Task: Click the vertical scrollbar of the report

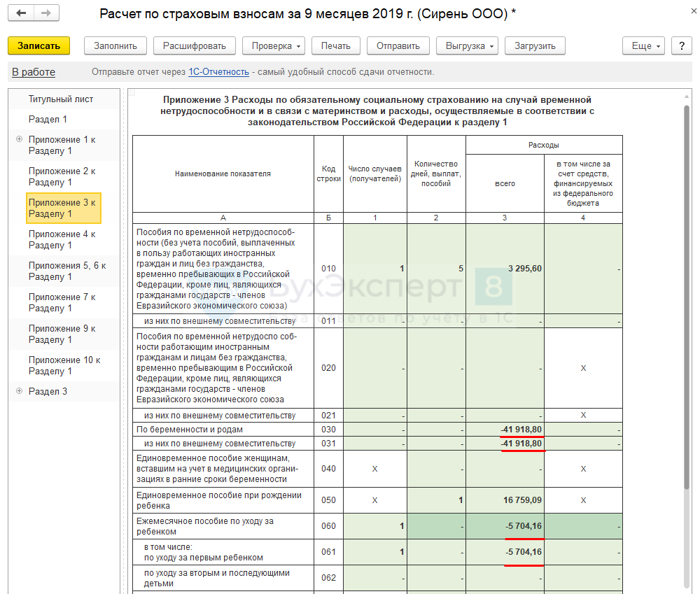Action: 686,294
